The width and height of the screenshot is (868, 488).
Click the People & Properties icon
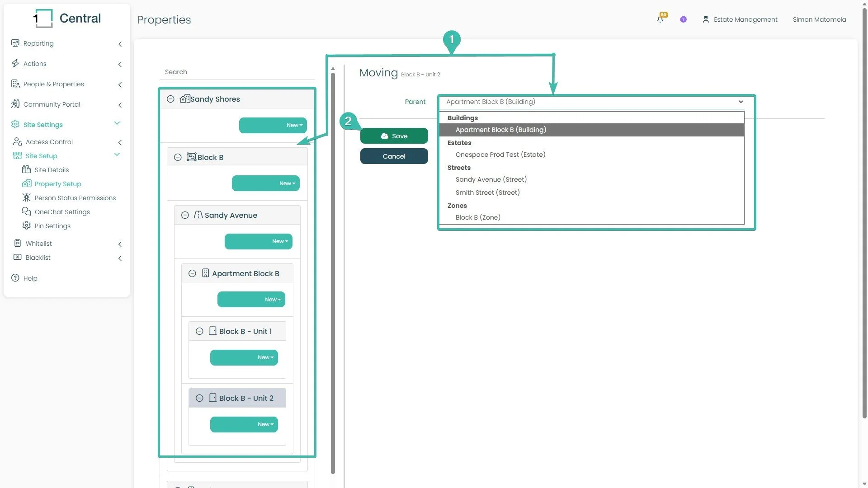coord(15,84)
